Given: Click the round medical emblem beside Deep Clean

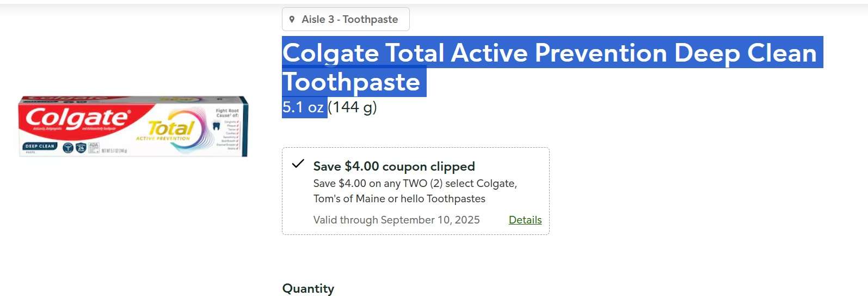Looking at the screenshot, I should [x=67, y=148].
